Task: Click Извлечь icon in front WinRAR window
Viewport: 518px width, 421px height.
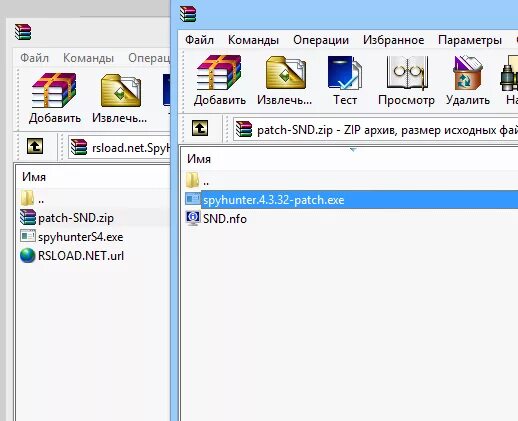Action: coord(286,73)
